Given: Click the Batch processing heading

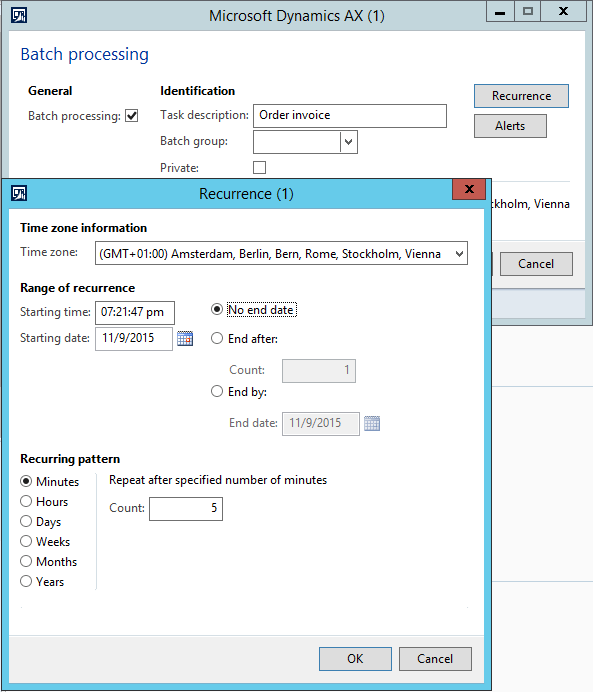Looking at the screenshot, I should (x=85, y=54).
